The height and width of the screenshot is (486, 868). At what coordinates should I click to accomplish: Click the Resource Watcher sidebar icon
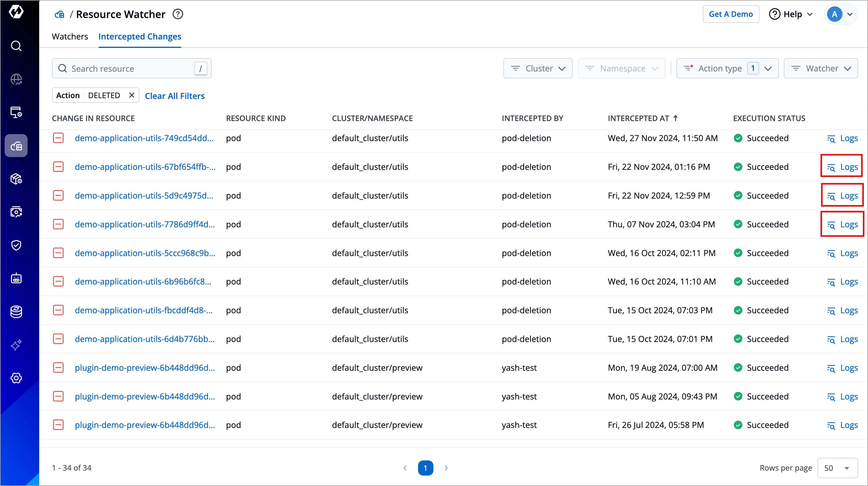pyautogui.click(x=16, y=146)
